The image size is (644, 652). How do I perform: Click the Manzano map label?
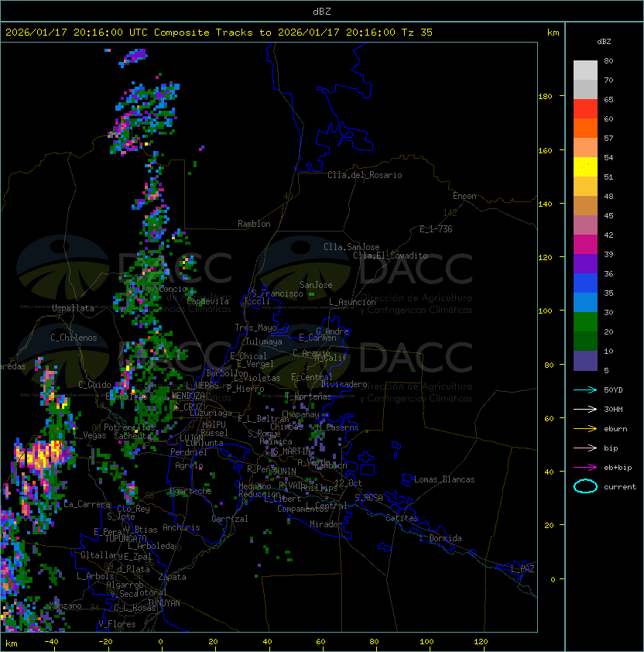tap(65, 606)
